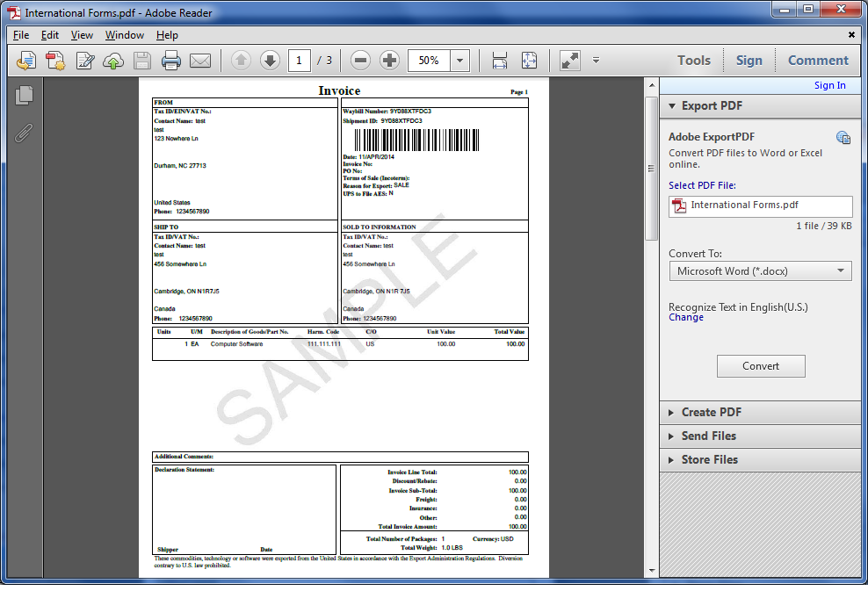Open Attachments paperclip panel
Screen dimensions: 868x591
[23, 133]
